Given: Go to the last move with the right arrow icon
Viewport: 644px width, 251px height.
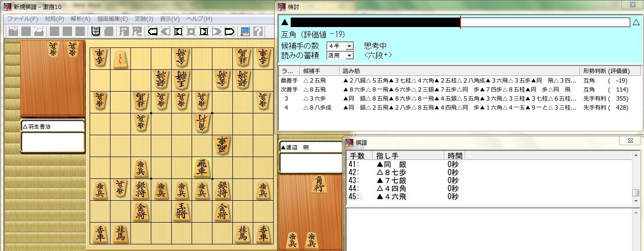Looking at the screenshot, I should pos(230,31).
